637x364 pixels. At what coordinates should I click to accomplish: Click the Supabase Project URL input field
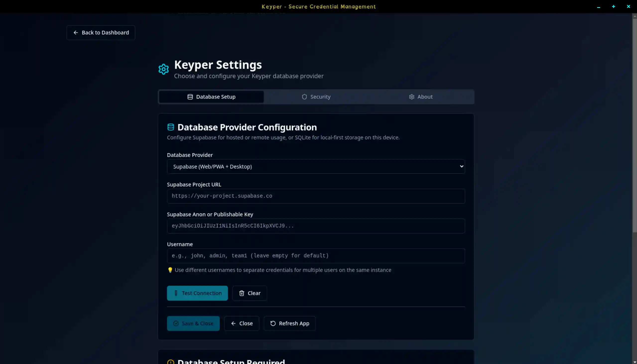click(316, 196)
